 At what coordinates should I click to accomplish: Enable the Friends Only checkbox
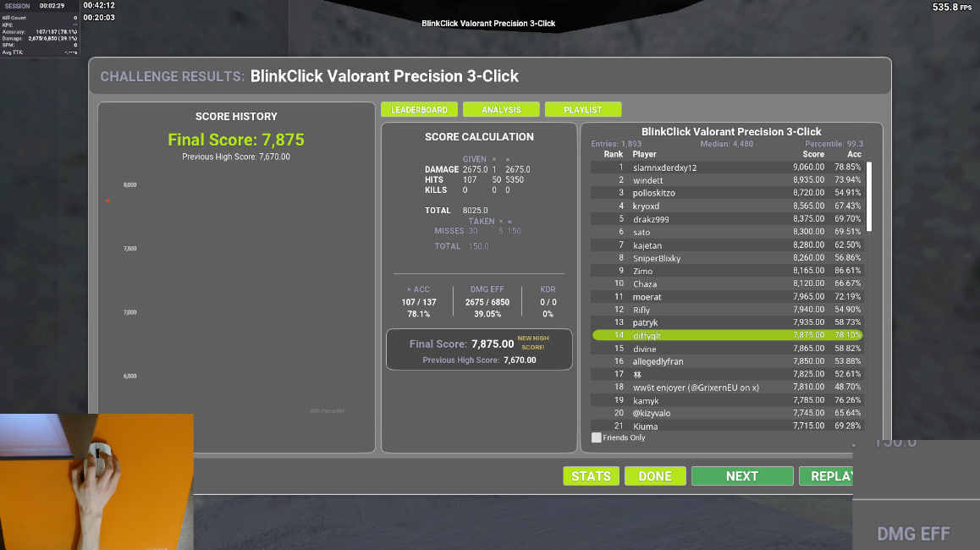click(597, 437)
